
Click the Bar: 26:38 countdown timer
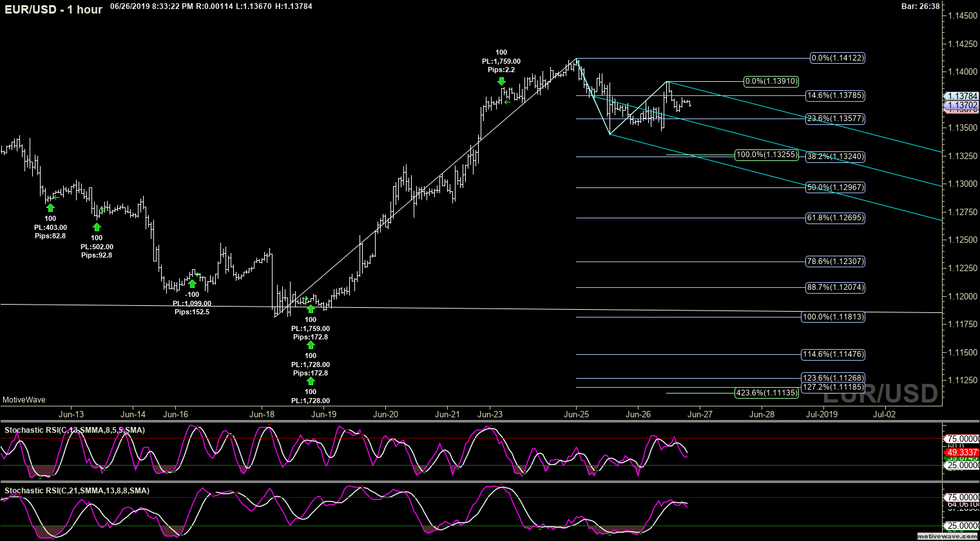(920, 6)
